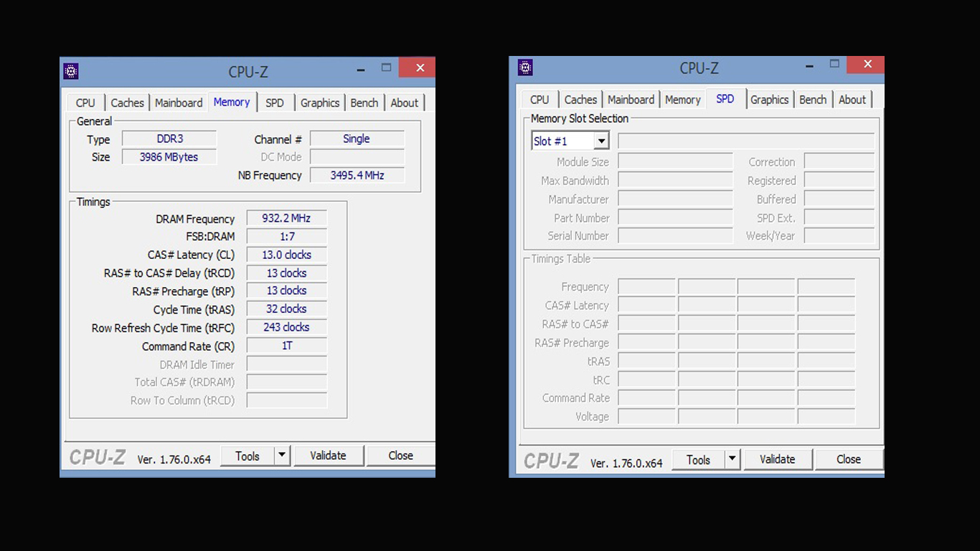Screen dimensions: 980x551
Task: Open the Bench tab in the SPD window
Action: click(813, 100)
